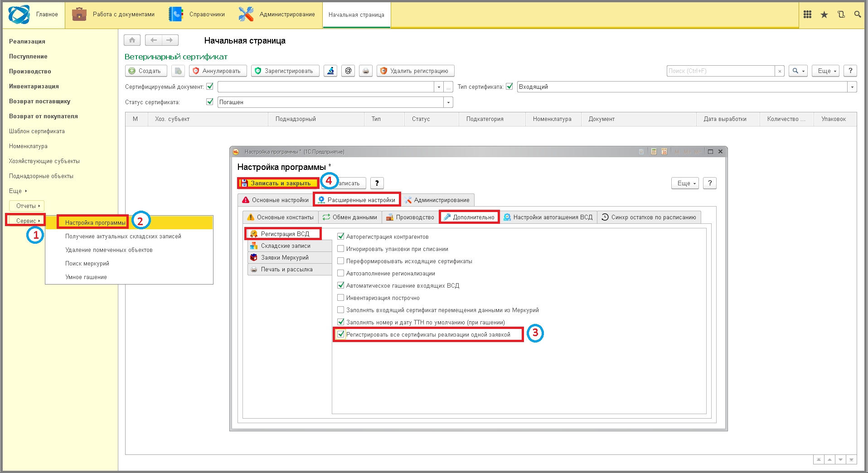Go forward with the right arrow
Image resolution: width=868 pixels, height=473 pixels.
[170, 40]
